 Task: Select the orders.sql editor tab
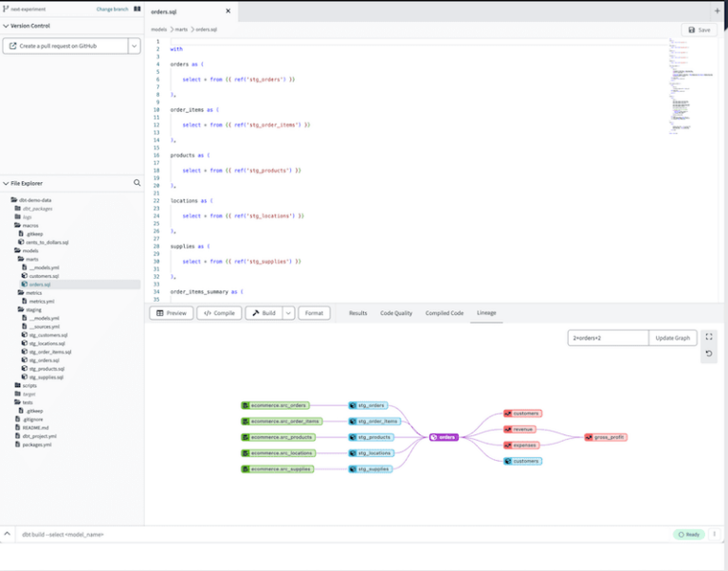(x=191, y=11)
